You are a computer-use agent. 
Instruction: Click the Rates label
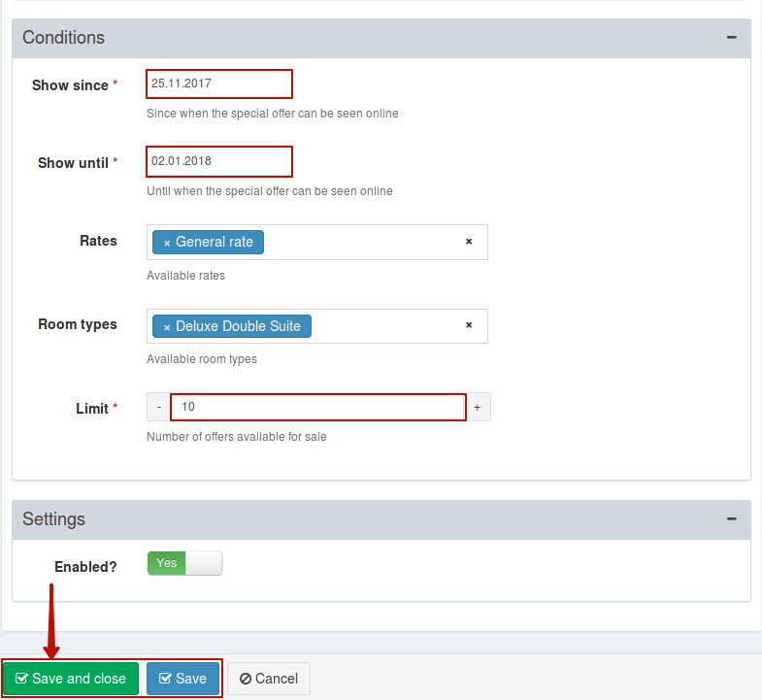pos(98,241)
